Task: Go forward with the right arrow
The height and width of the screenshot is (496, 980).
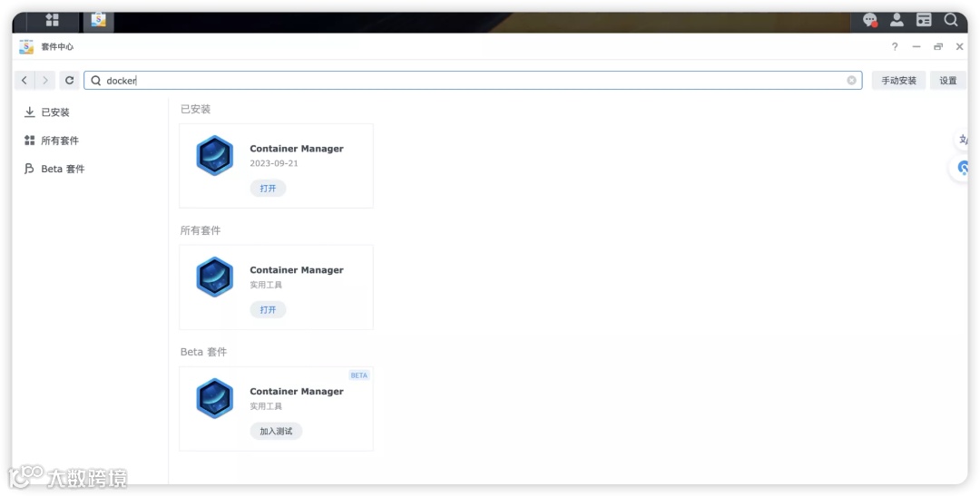Action: (45, 80)
